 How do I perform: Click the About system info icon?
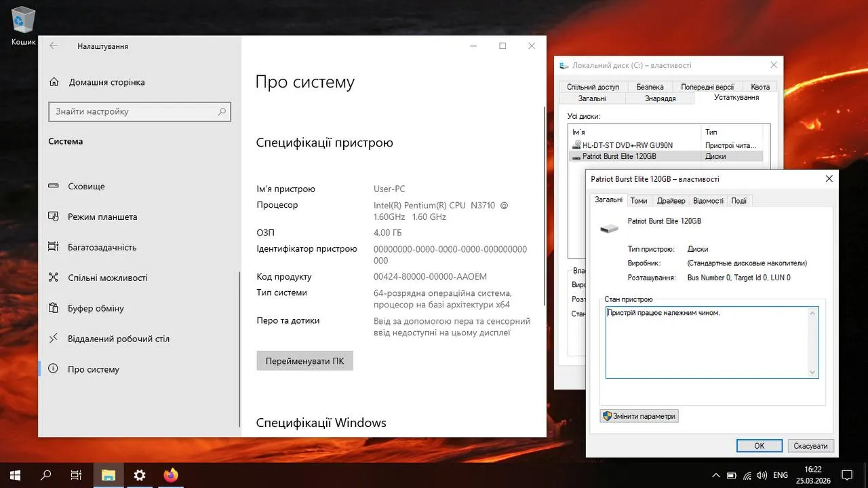click(x=54, y=369)
